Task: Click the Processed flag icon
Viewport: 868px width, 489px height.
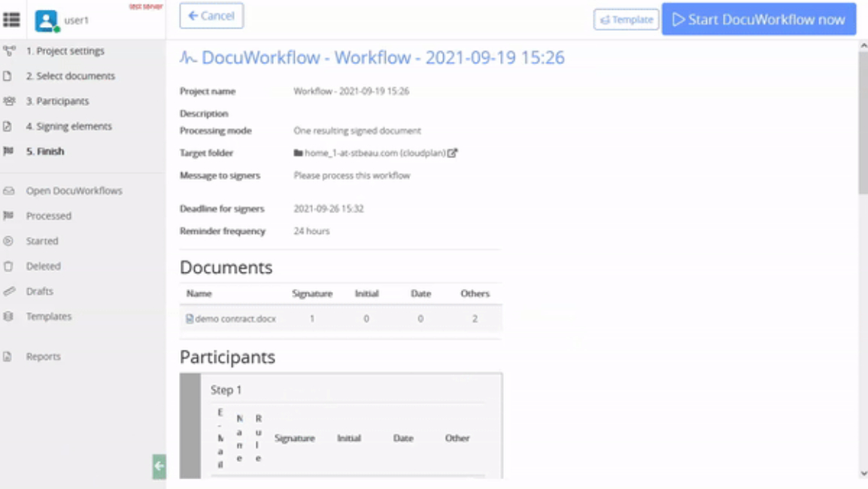Action: (8, 215)
